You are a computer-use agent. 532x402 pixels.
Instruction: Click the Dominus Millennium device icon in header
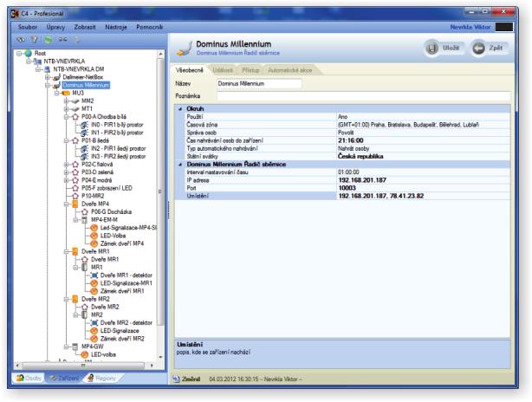coord(185,49)
